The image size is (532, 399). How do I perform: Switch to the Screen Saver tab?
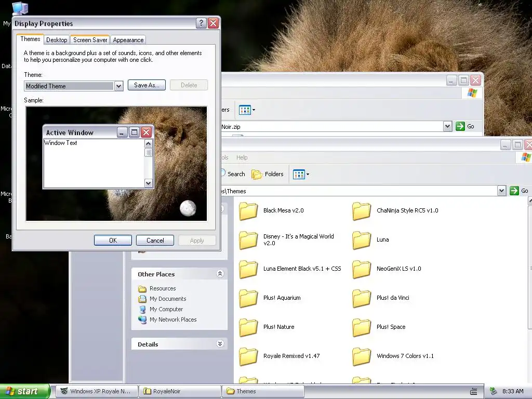(90, 39)
